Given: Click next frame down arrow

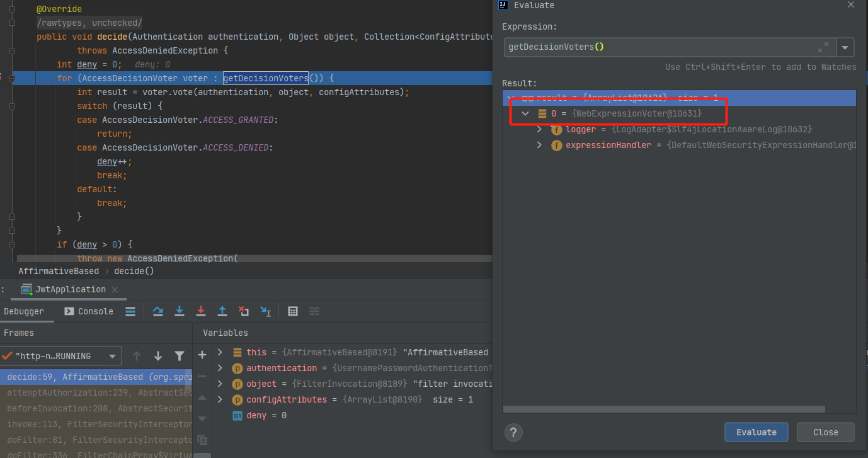Looking at the screenshot, I should 158,356.
